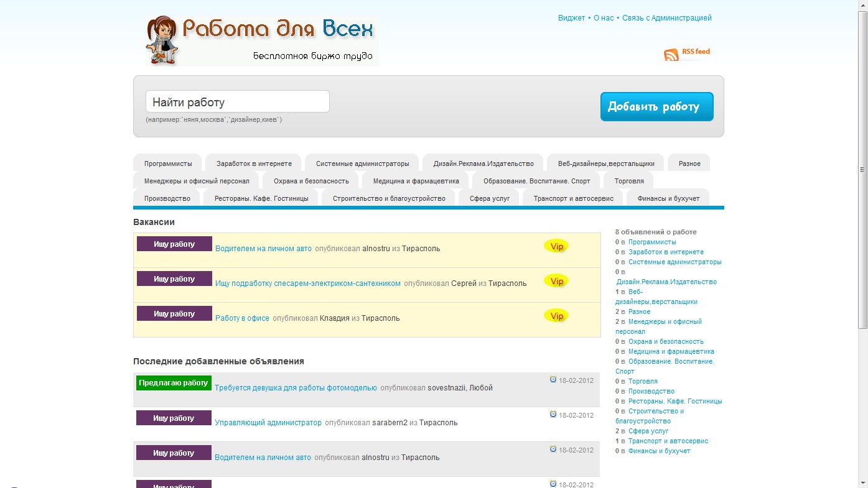The width and height of the screenshot is (868, 488).
Task: Follow the О нас header link
Action: pyautogui.click(x=604, y=18)
